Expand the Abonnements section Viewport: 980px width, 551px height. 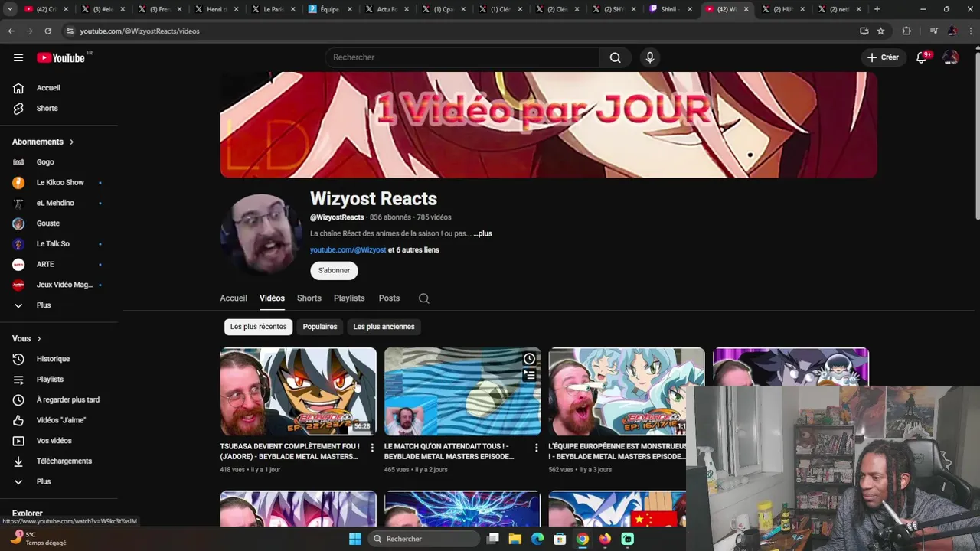[44, 142]
